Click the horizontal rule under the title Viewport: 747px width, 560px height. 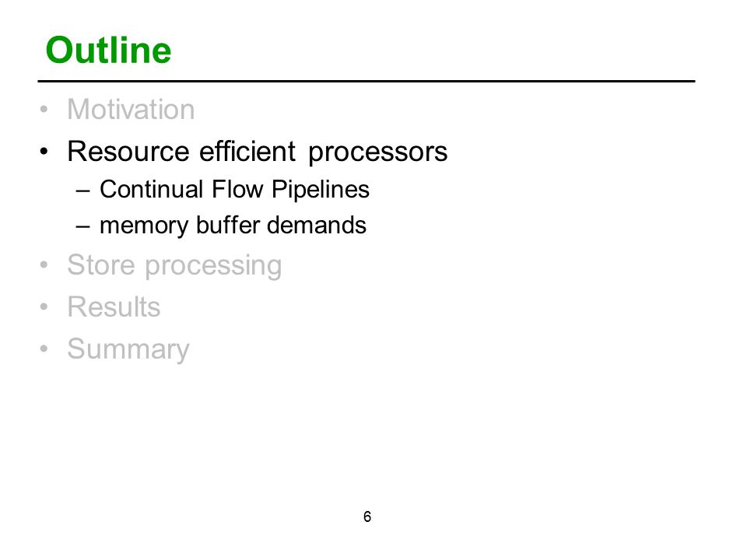point(366,82)
